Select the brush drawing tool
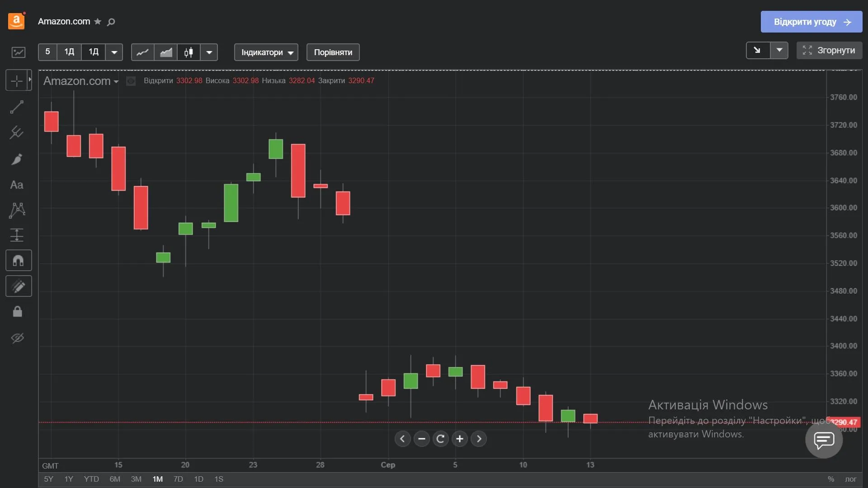 click(17, 159)
